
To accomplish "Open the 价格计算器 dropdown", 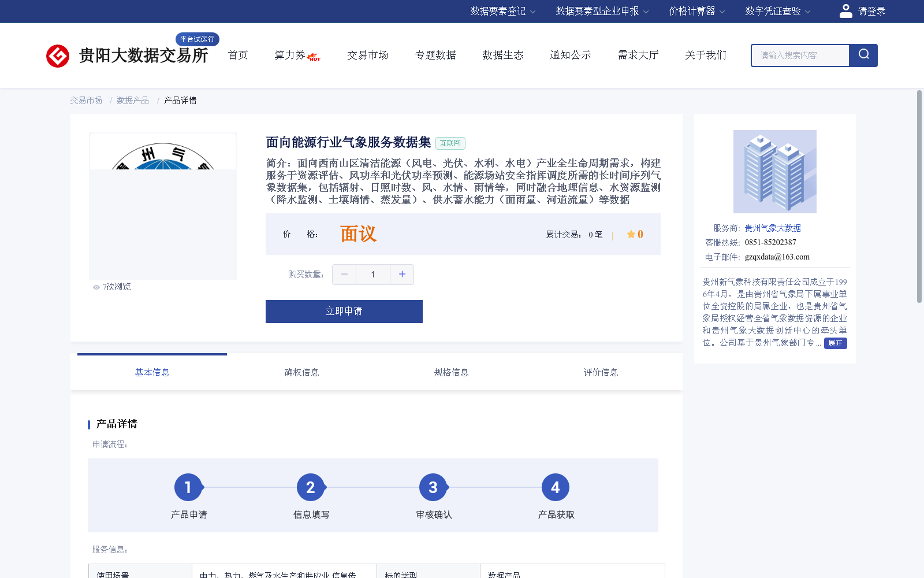I will point(697,11).
